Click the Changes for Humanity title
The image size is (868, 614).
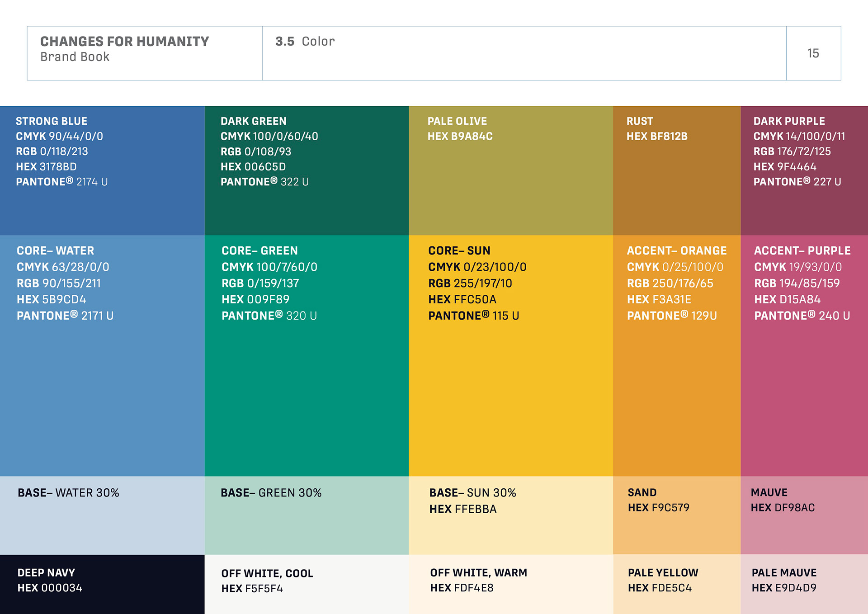(x=124, y=42)
